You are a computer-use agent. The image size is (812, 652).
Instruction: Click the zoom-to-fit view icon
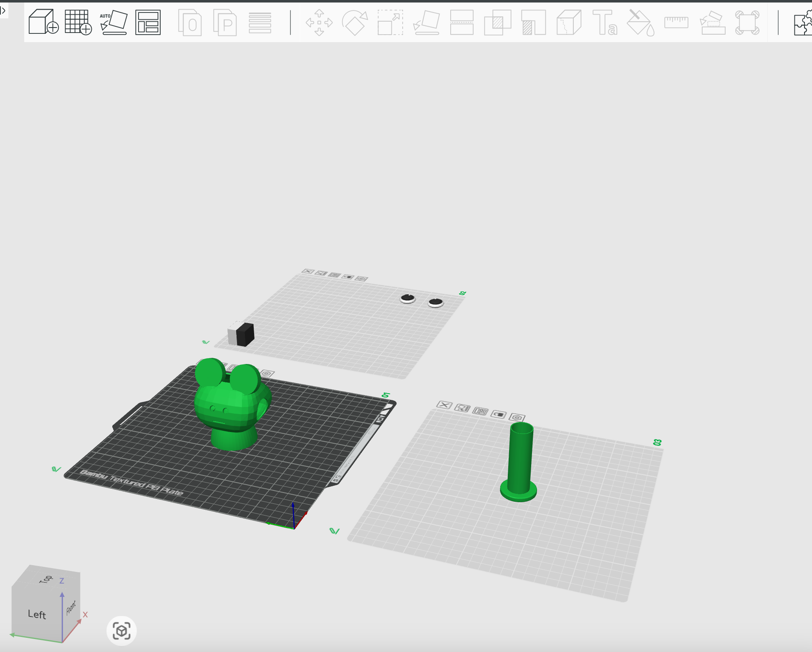[121, 631]
